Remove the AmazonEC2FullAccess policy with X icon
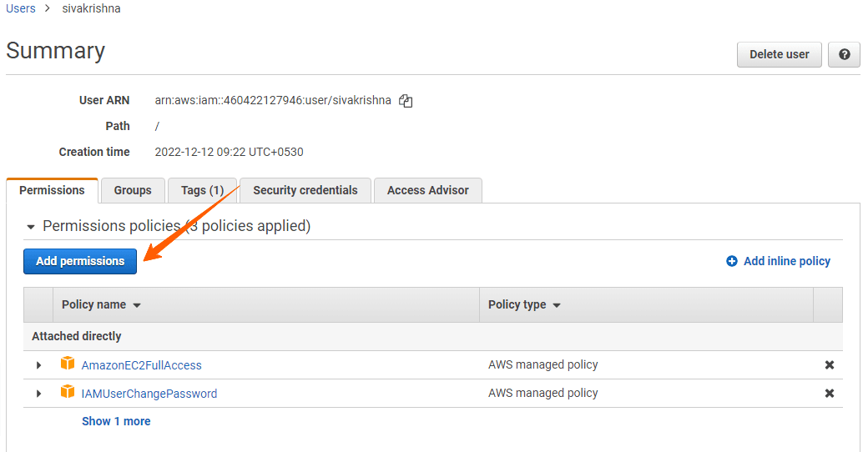Screen dimensions: 868x452 829,365
